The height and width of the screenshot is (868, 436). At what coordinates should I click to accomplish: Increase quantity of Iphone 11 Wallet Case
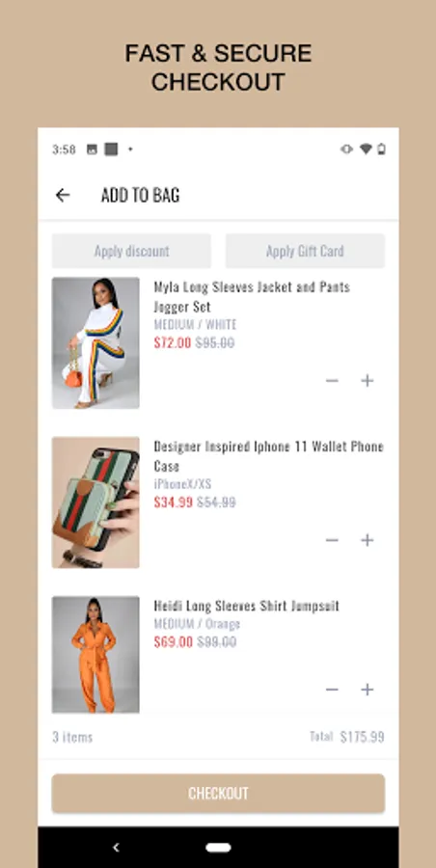(x=368, y=540)
